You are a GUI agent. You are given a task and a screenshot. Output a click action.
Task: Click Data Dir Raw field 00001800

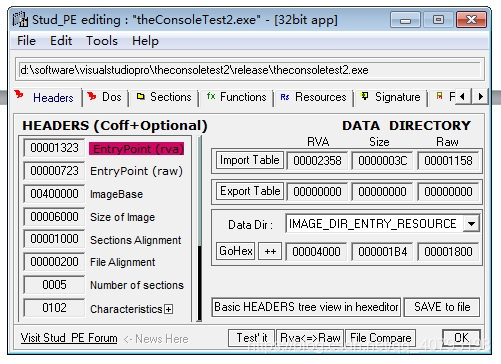448,251
